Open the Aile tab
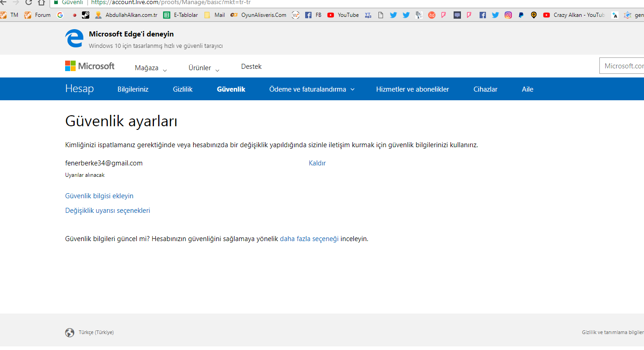This screenshot has width=644, height=350. pos(527,89)
